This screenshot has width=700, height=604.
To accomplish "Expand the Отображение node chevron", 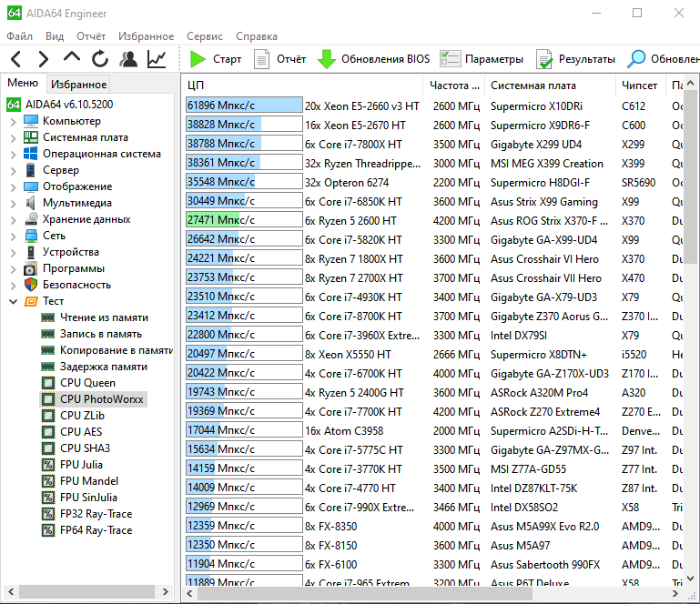I will (x=14, y=186).
